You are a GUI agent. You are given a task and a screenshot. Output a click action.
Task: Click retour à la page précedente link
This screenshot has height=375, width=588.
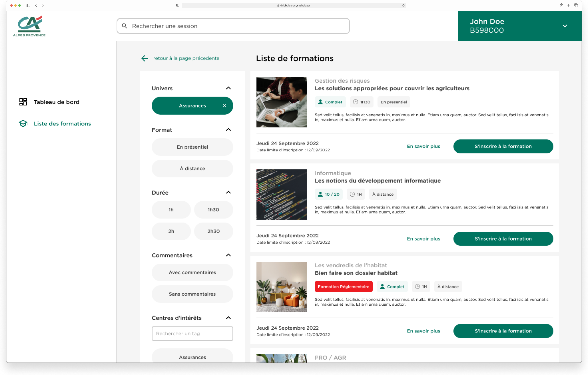tap(186, 58)
